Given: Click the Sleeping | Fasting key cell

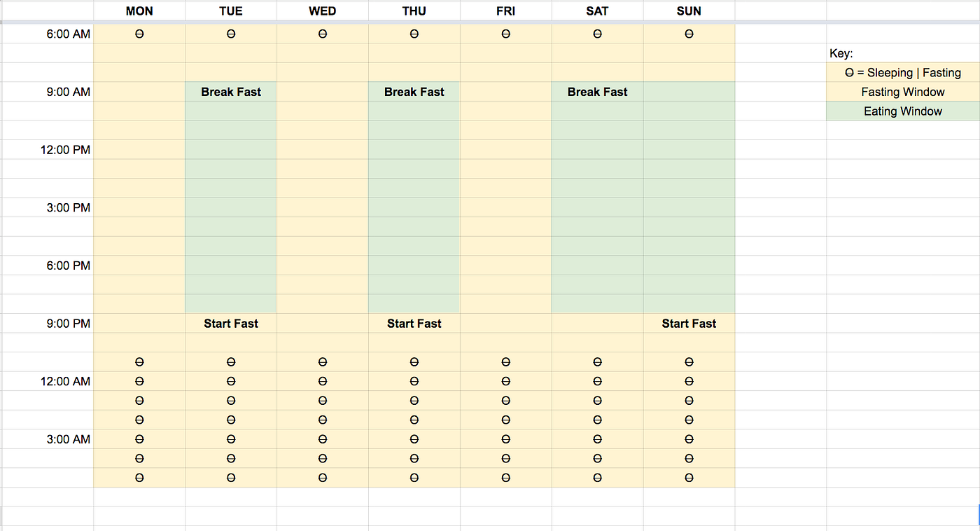Looking at the screenshot, I should [902, 73].
